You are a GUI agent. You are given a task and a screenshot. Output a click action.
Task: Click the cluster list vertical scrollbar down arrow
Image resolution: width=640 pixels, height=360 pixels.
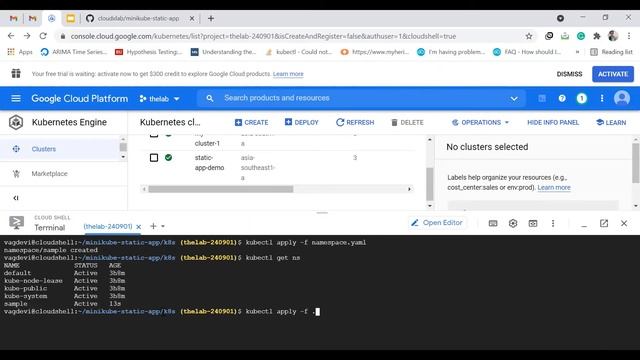tap(429, 206)
